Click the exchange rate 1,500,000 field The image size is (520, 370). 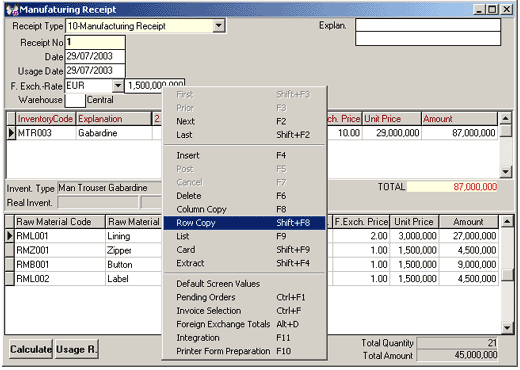pos(155,86)
